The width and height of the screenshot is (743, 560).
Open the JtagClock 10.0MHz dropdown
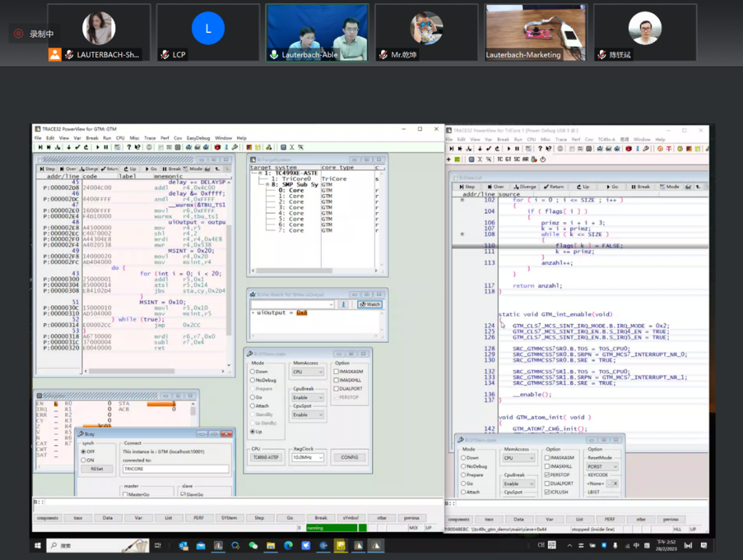click(308, 457)
